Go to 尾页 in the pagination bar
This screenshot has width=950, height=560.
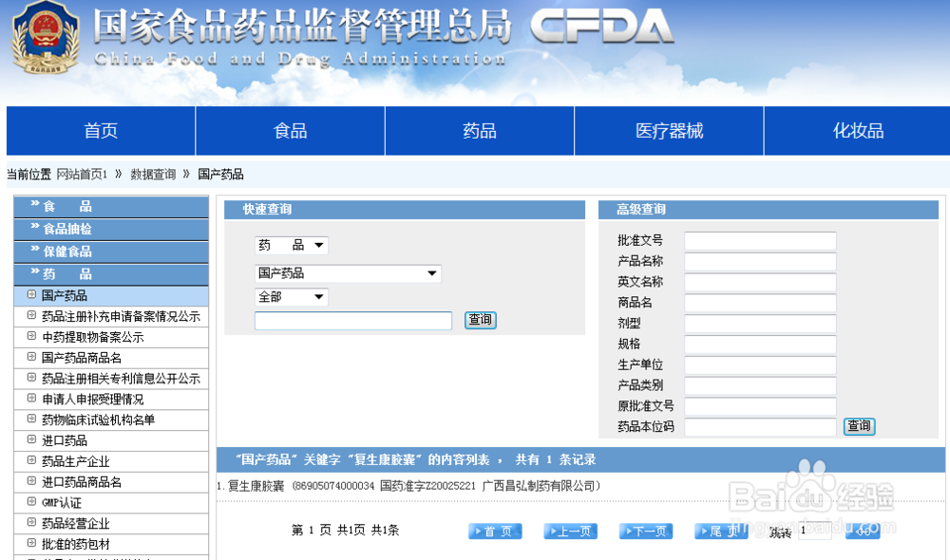point(720,531)
